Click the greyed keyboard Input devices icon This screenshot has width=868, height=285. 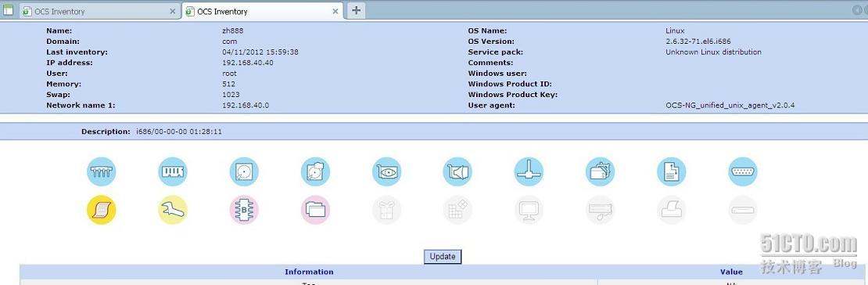(x=600, y=210)
